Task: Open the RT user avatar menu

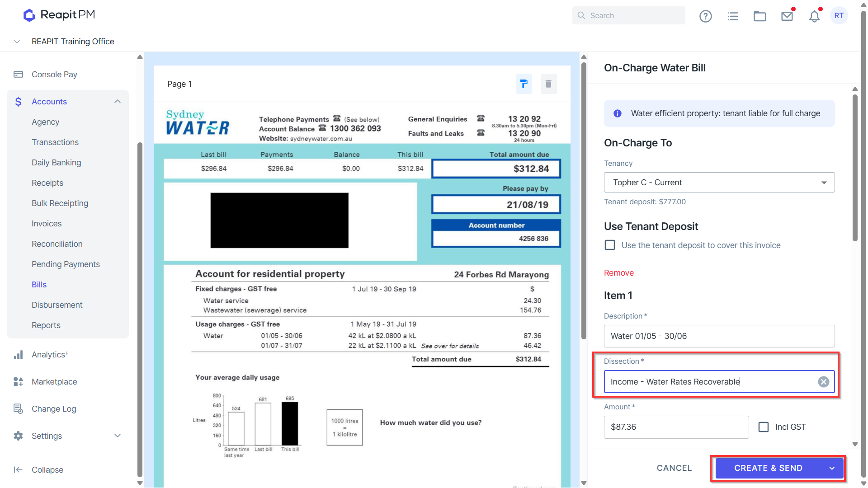Action: pyautogui.click(x=839, y=15)
